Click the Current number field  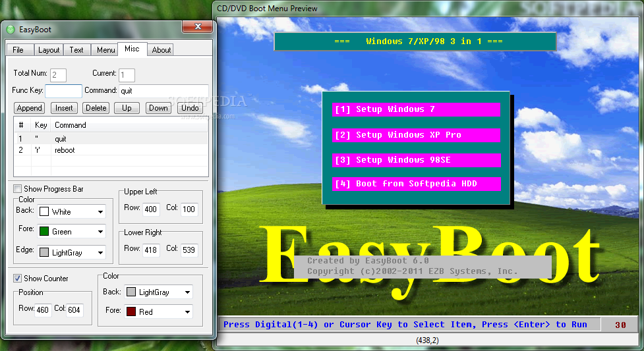(127, 75)
